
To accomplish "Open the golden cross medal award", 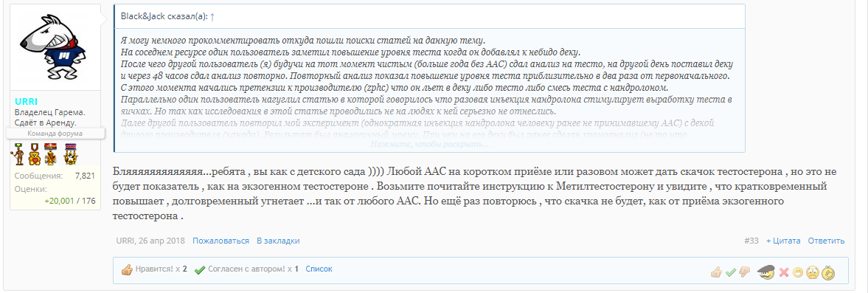I will pos(50,154).
